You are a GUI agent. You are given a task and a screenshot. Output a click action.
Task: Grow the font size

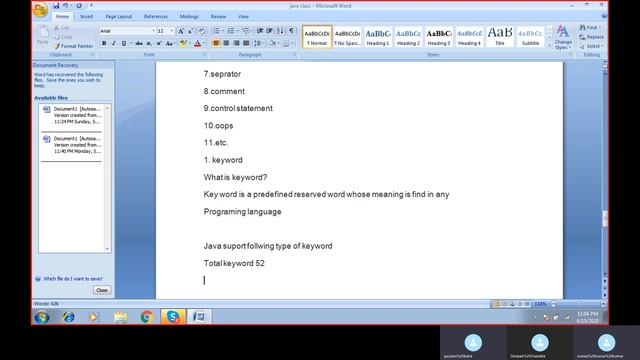181,31
